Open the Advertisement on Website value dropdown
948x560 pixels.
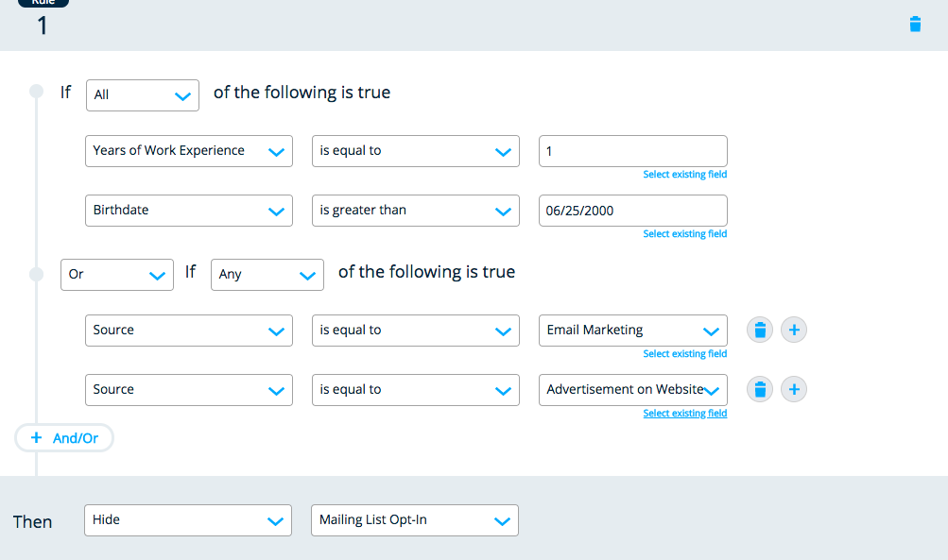(632, 390)
